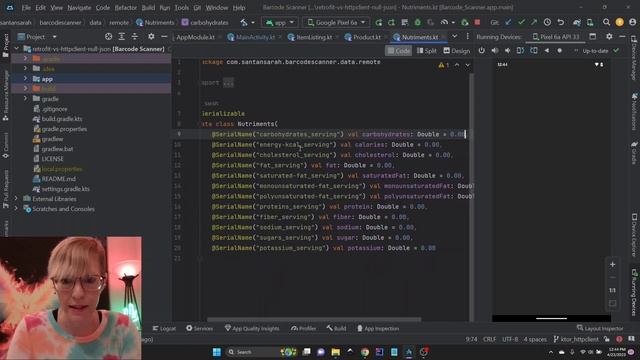Rotate emulator right icon
This screenshot has height=360, width=640.
[x=533, y=51]
